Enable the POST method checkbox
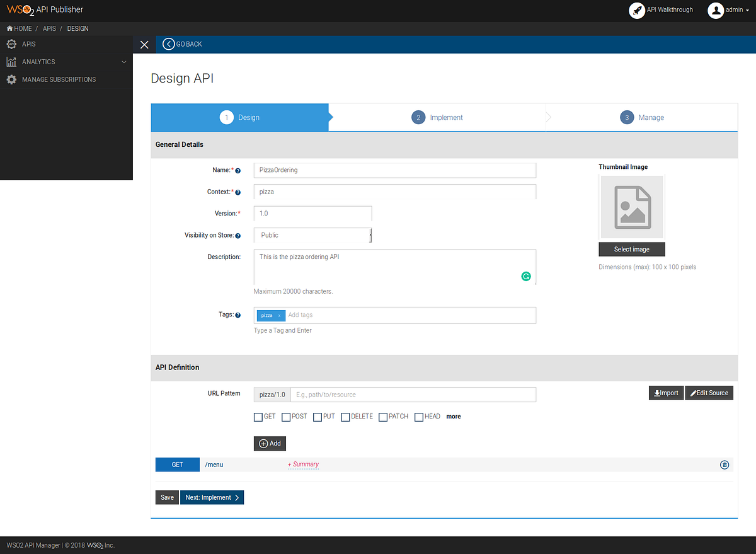 pos(285,417)
